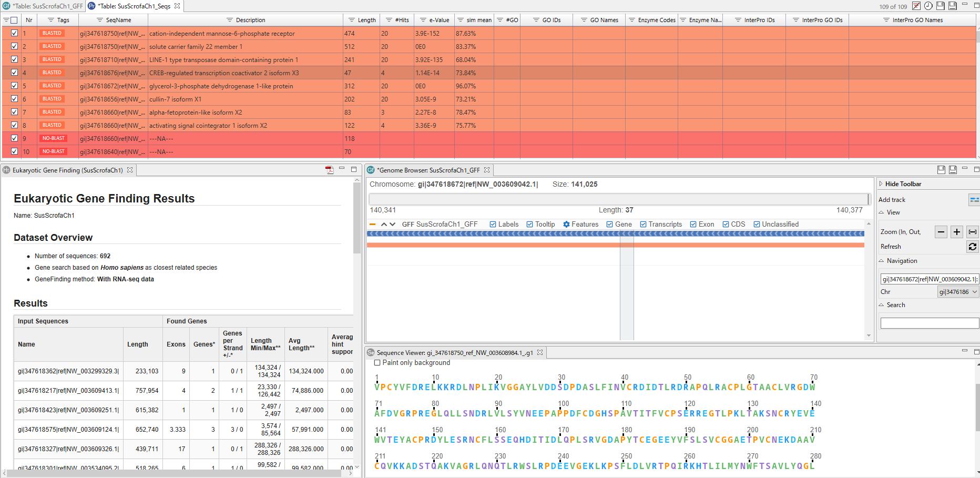The width and height of the screenshot is (980, 478).
Task: Open the Chr chromosome dropdown
Action: click(x=958, y=292)
